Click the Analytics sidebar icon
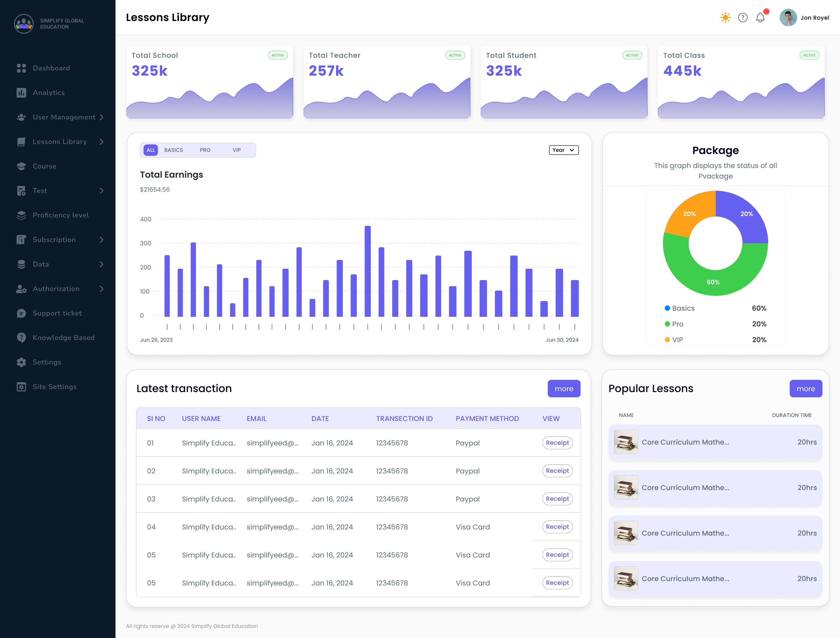Viewport: 840px width, 638px height. pos(21,93)
